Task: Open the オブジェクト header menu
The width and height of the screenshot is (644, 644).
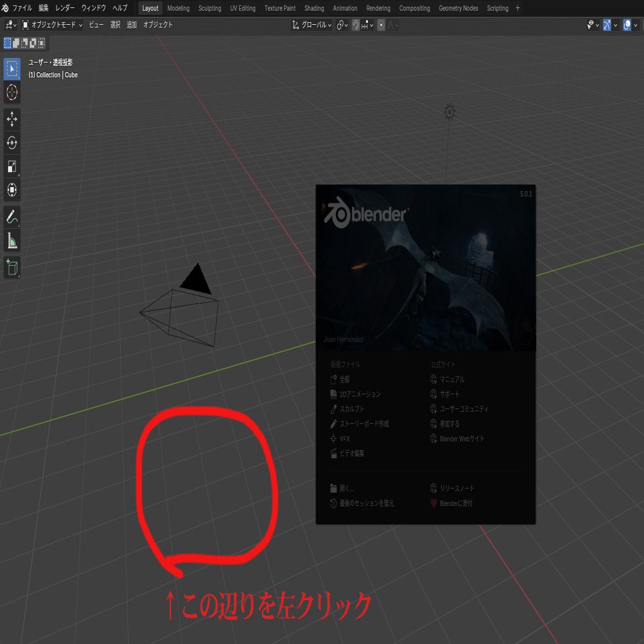Action: point(157,25)
